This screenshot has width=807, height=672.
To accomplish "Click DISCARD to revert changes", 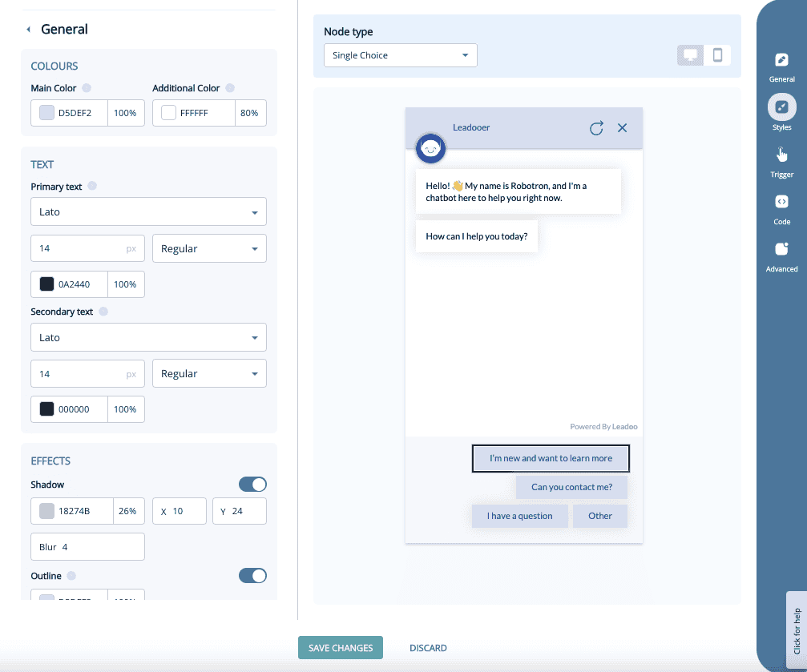I will click(x=428, y=647).
